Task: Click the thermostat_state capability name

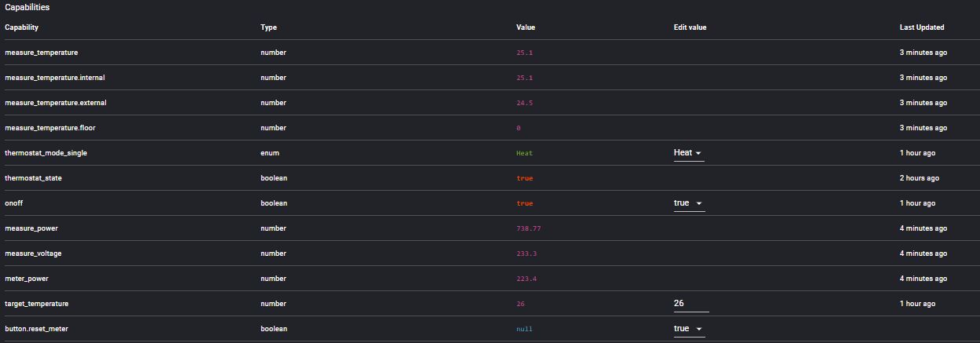Action: [33, 178]
